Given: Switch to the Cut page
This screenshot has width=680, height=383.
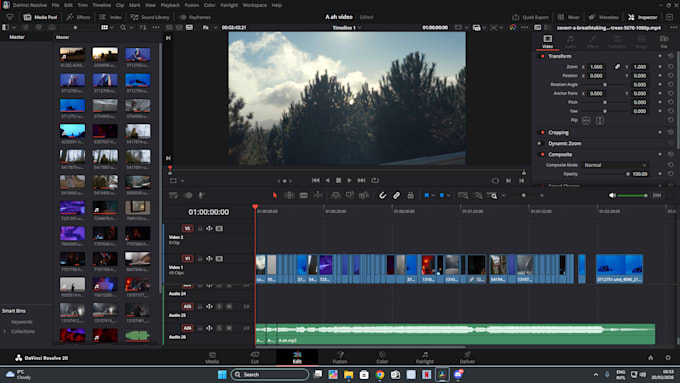Looking at the screenshot, I should 255,357.
